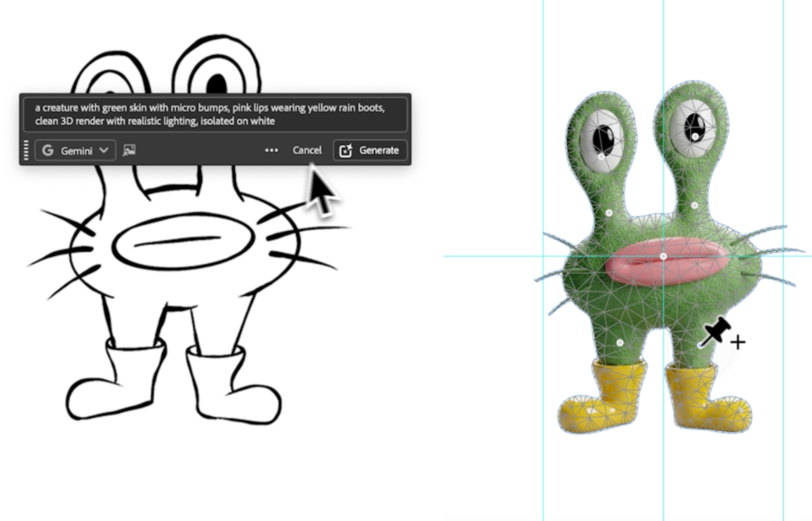
Task: Open the Gemini model dropdown
Action: 75,150
